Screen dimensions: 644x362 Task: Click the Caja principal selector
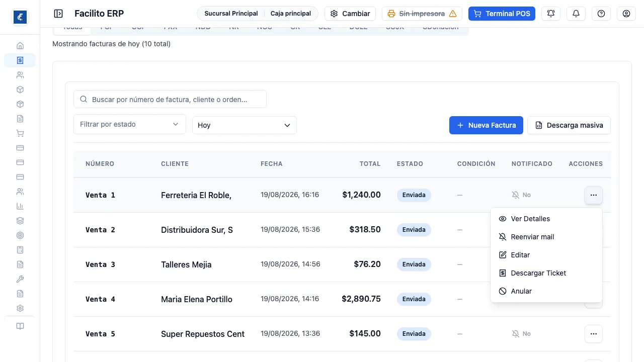tap(291, 14)
